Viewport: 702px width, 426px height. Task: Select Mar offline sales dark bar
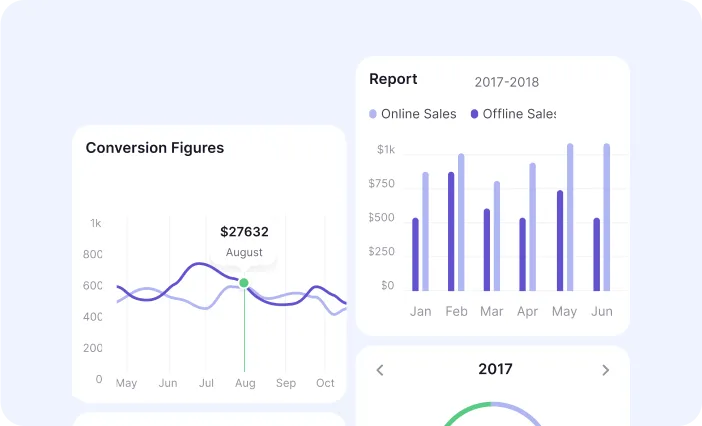(x=487, y=250)
